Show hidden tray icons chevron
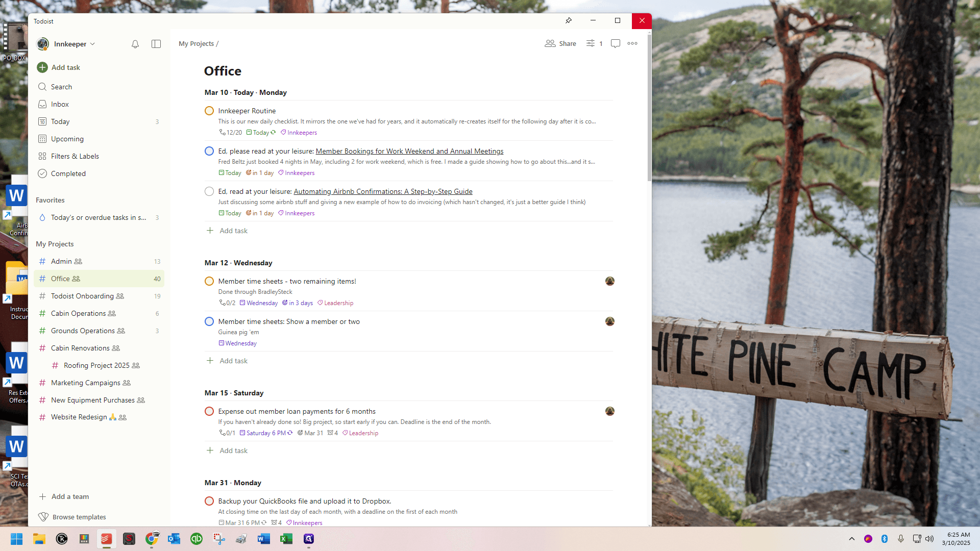 852,539
